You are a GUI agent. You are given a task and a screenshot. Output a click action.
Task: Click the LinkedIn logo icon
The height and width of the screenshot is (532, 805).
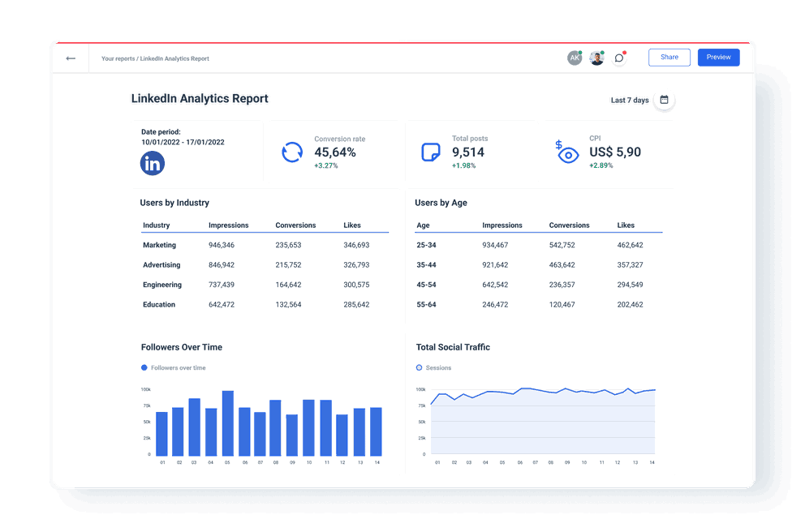[152, 163]
